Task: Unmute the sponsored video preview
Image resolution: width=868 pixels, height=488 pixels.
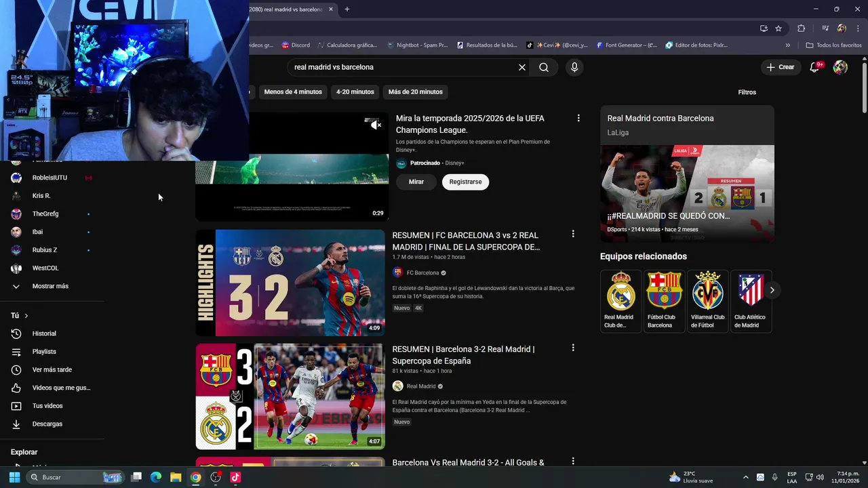Action: click(x=376, y=124)
